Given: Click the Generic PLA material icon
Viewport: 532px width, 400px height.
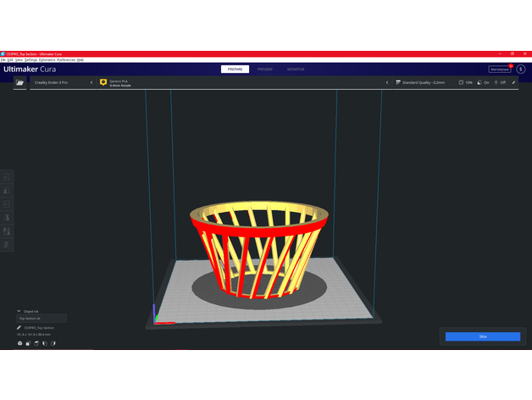Looking at the screenshot, I should click(103, 83).
